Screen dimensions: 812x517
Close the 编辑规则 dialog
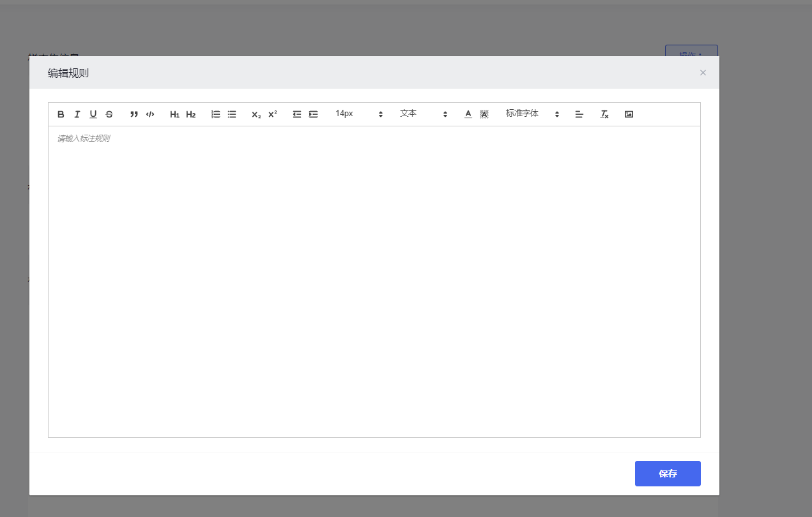coord(703,73)
